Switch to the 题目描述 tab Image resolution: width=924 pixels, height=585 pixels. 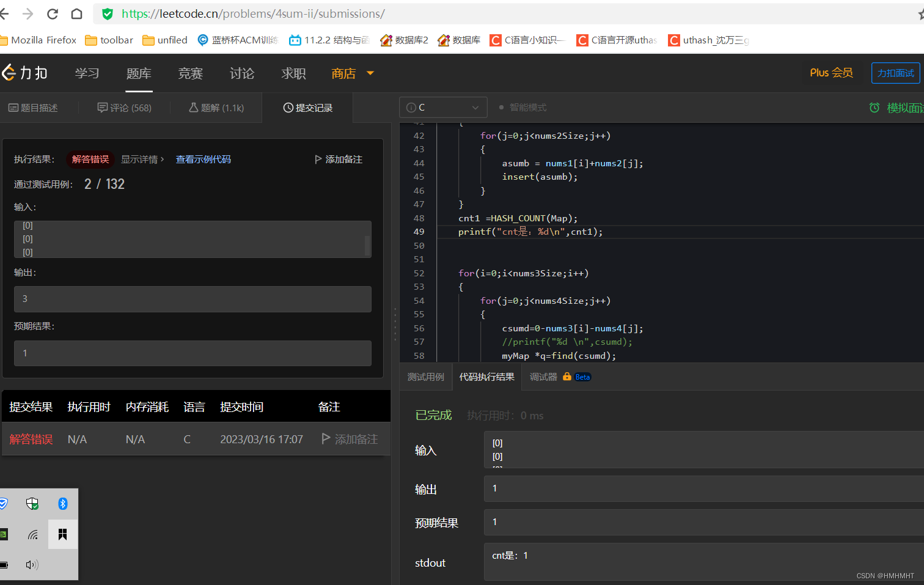click(33, 108)
